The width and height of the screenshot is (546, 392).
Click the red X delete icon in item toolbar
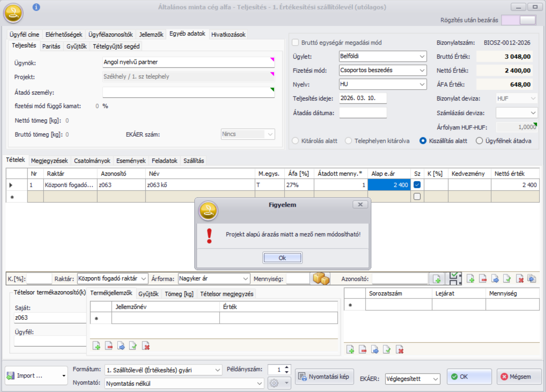(x=520, y=279)
